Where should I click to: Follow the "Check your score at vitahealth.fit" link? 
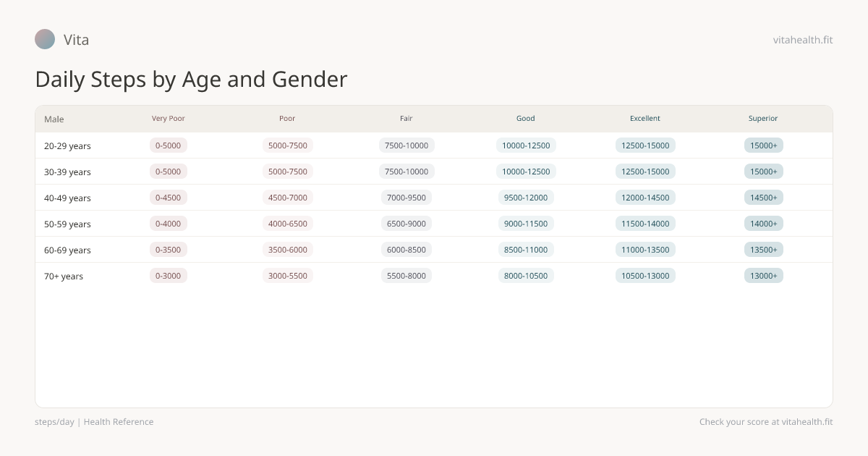click(x=766, y=422)
